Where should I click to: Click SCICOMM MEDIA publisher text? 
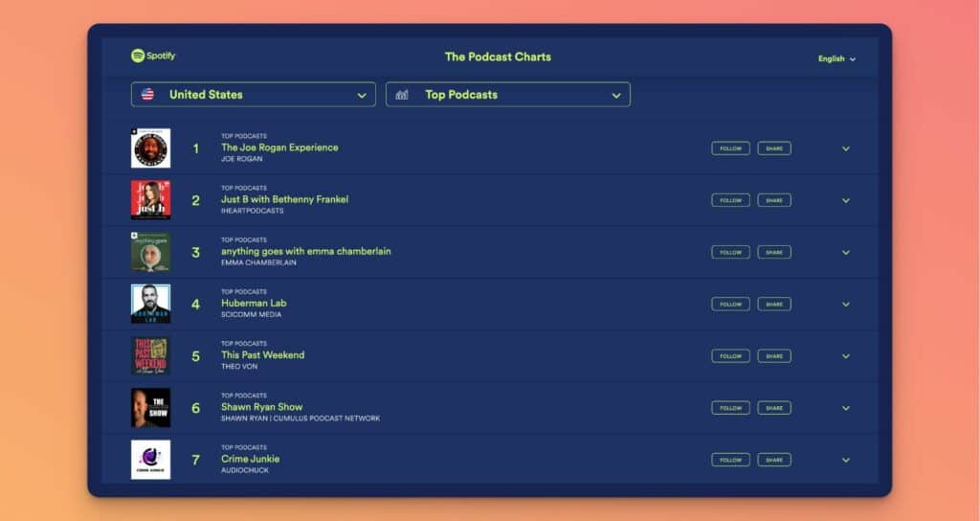(251, 314)
